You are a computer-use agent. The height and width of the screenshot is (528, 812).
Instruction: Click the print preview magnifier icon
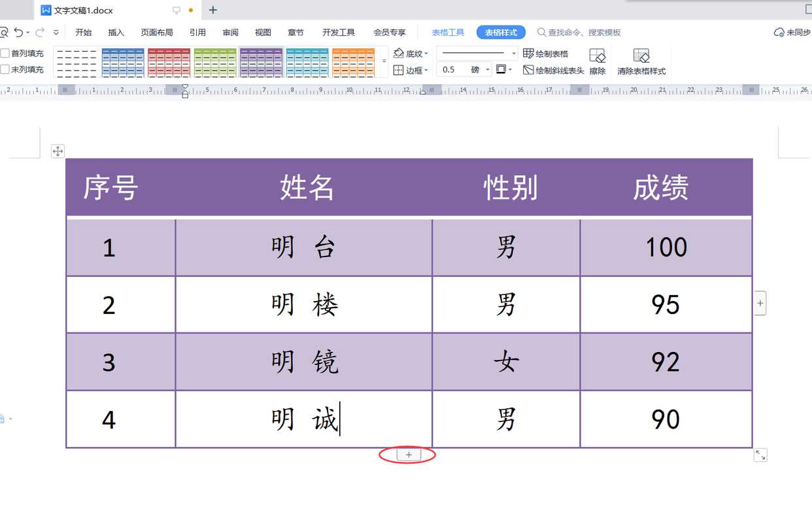tap(3, 32)
